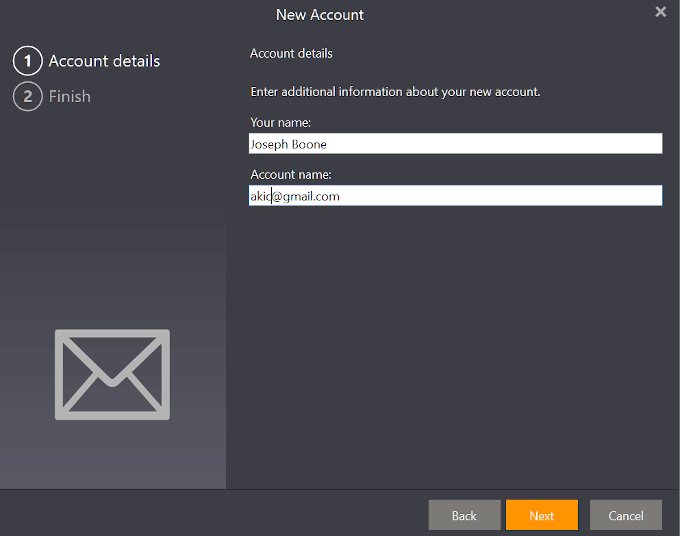The image size is (680, 536).
Task: Focus the Account name input field
Action: click(x=455, y=196)
